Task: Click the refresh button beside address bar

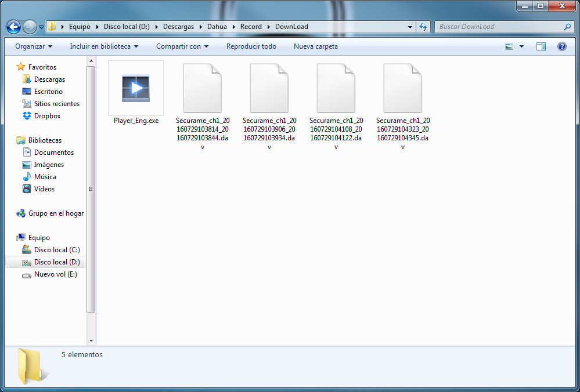Action: pyautogui.click(x=423, y=27)
